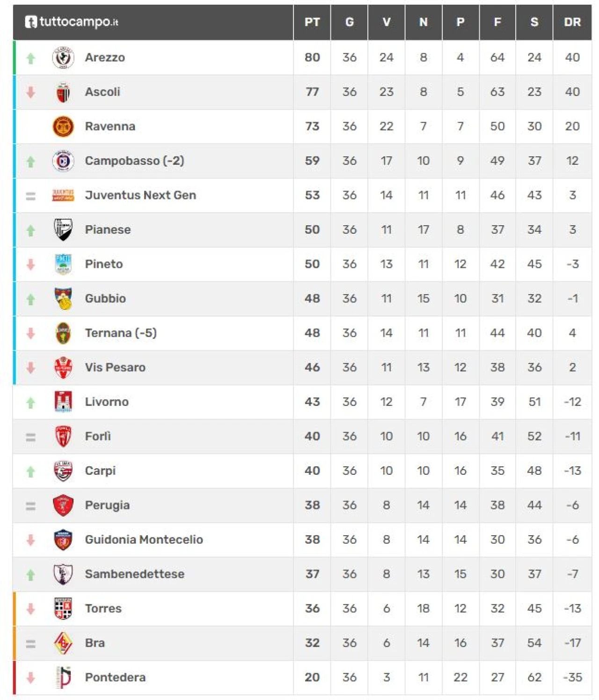599x700 pixels.
Task: Click the Arezzo club crest
Action: pos(63,58)
